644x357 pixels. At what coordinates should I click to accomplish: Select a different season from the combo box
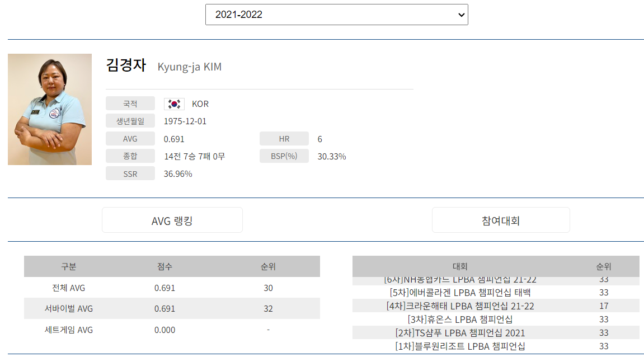[336, 14]
